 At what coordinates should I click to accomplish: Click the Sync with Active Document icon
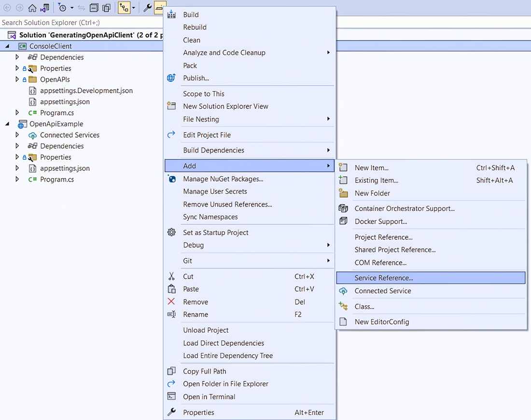tap(81, 8)
